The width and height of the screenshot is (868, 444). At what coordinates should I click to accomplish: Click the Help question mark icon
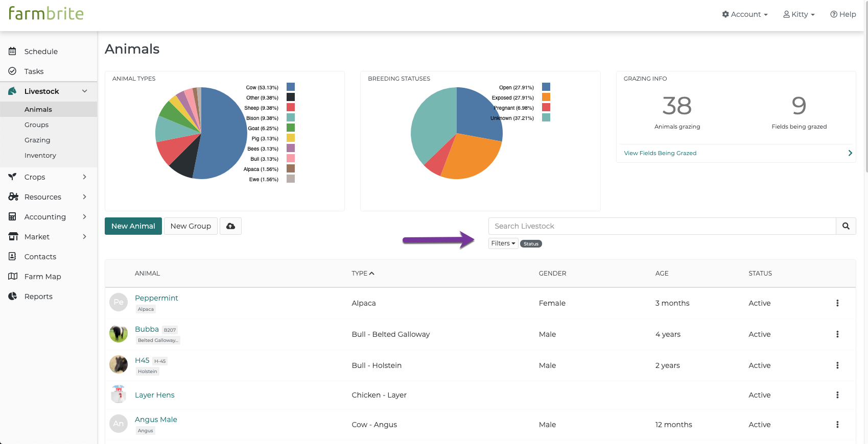834,14
